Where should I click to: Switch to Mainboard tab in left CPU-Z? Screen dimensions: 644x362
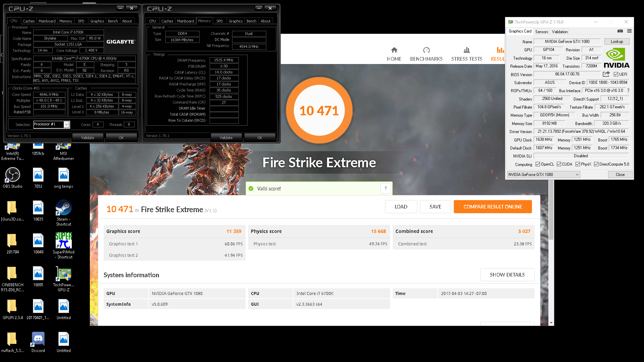point(47,21)
